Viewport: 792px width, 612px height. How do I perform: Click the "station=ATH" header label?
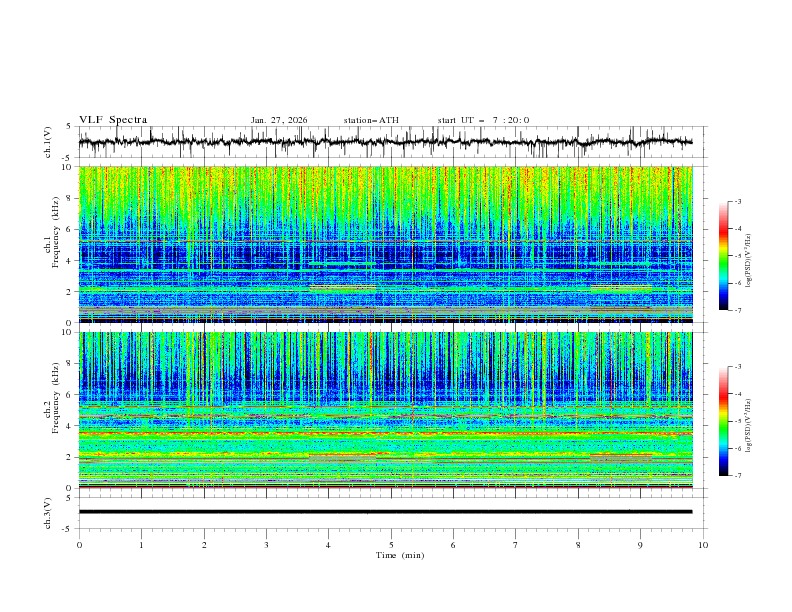pyautogui.click(x=371, y=120)
